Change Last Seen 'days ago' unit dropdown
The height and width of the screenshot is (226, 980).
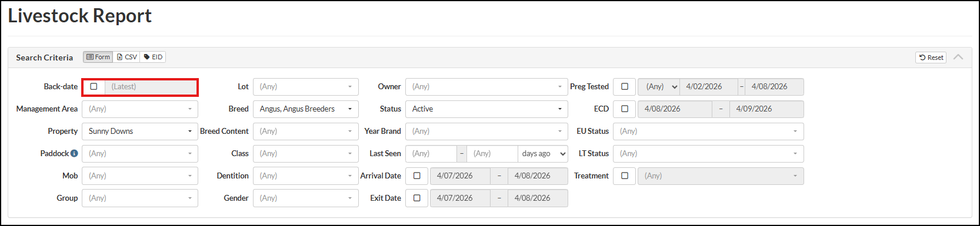click(543, 153)
